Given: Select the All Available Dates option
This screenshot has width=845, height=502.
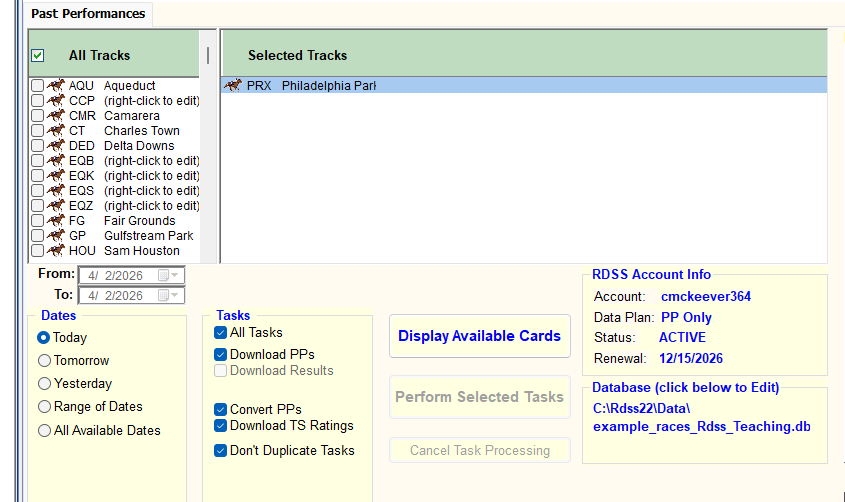Looking at the screenshot, I should (x=44, y=430).
